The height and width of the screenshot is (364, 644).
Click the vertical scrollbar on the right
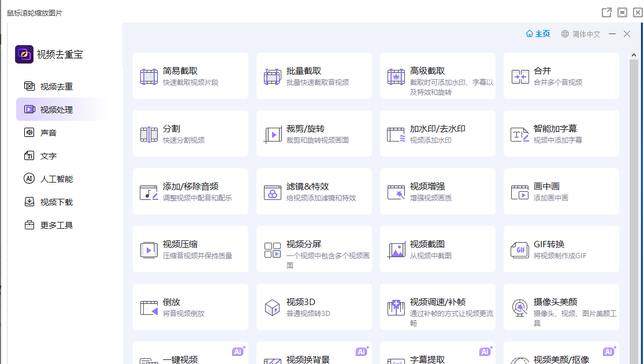pos(634,173)
